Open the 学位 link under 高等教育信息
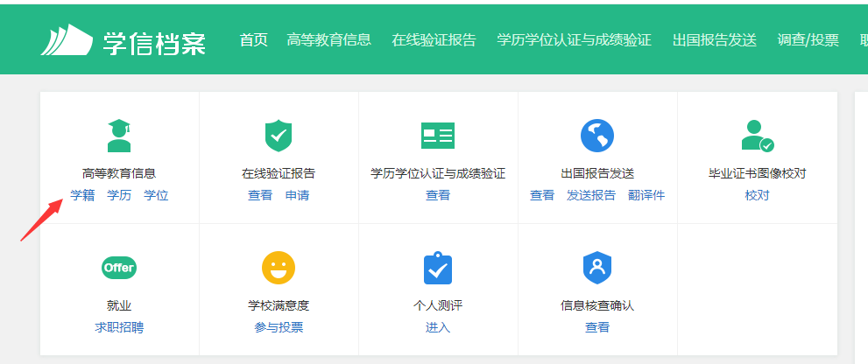The height and width of the screenshot is (364, 868). click(156, 195)
